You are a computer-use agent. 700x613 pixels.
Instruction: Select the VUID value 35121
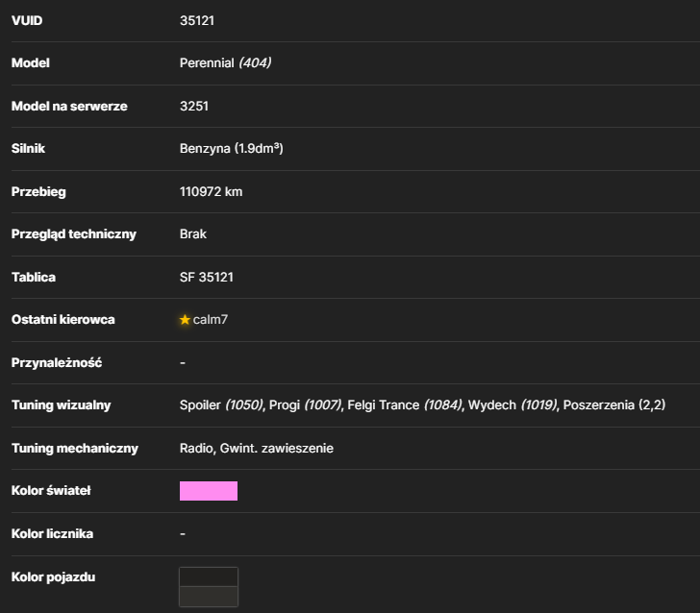(x=197, y=20)
